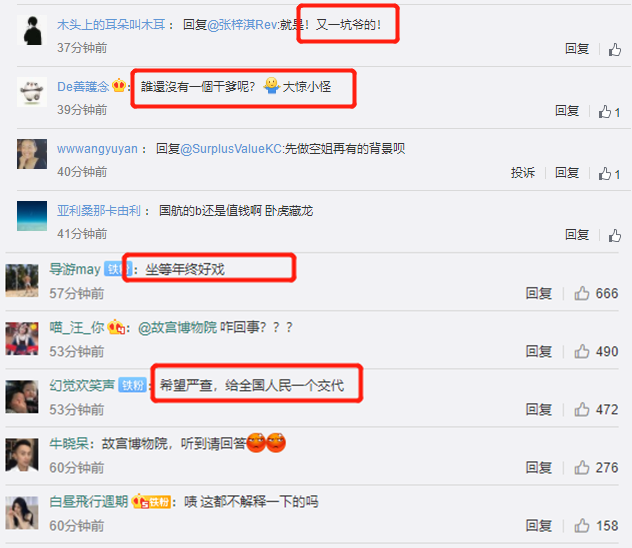The image size is (632, 548).
Task: Open @SurplusValueKC mention link
Action: [231, 149]
